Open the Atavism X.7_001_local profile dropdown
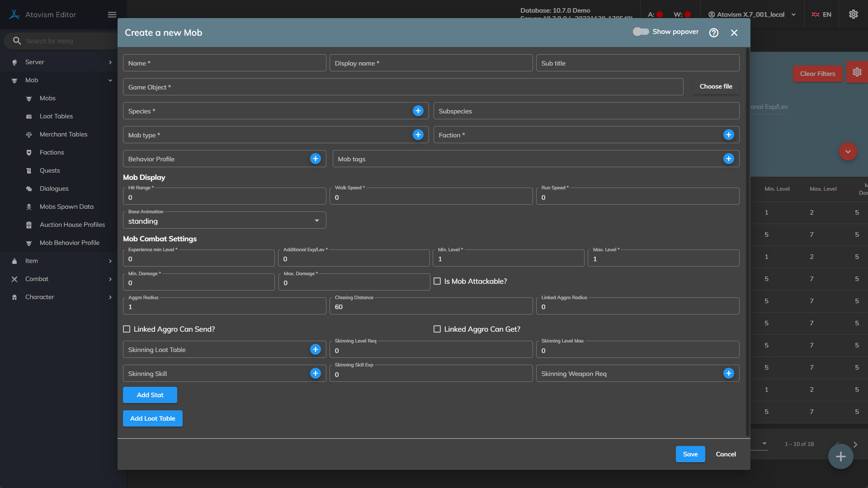 point(751,15)
